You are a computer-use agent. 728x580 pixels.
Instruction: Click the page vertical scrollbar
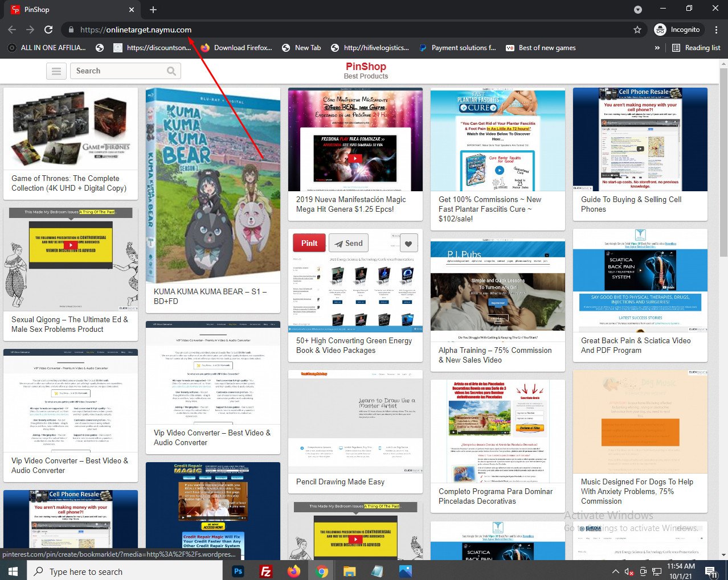click(723, 171)
